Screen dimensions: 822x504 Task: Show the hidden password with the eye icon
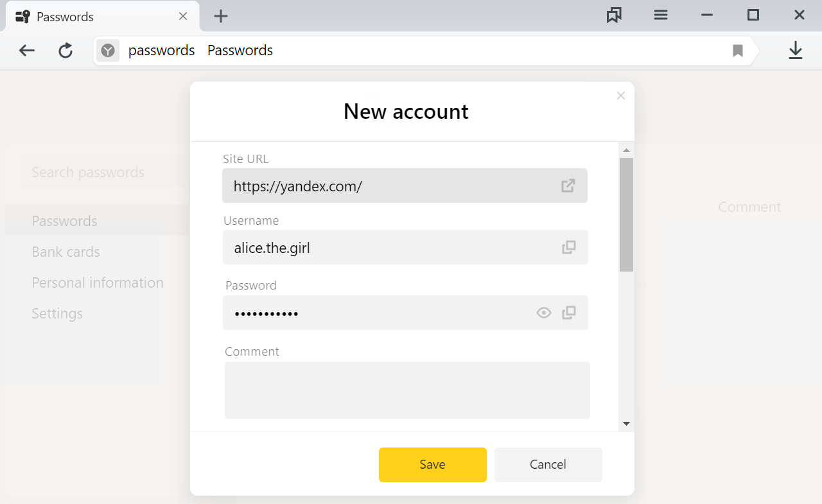click(544, 313)
